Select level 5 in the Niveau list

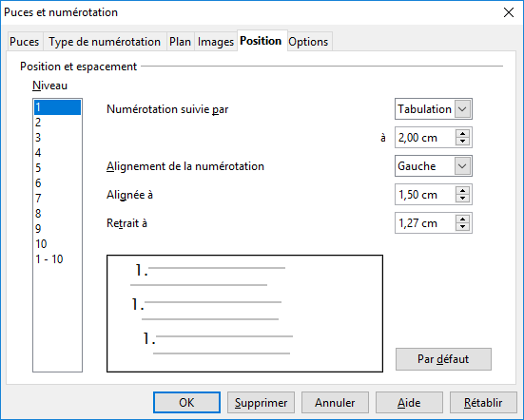click(x=57, y=167)
